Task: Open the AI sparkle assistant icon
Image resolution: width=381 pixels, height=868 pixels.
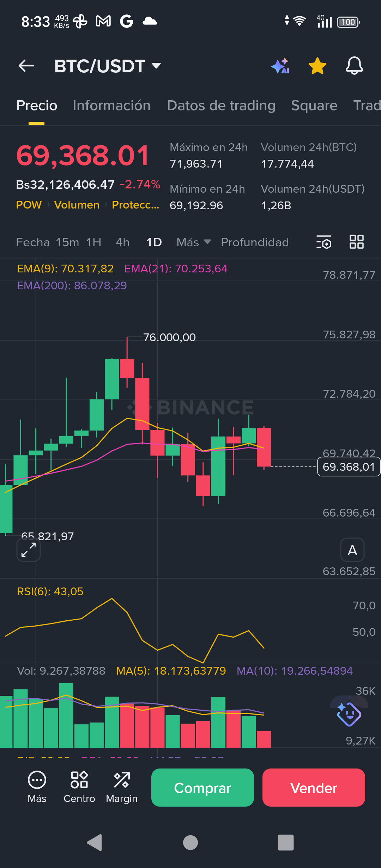Action: (x=280, y=66)
